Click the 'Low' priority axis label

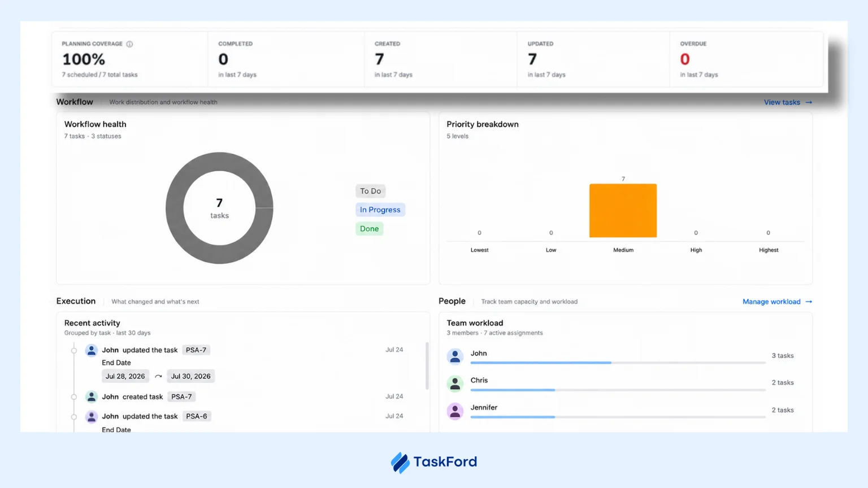[x=551, y=250]
